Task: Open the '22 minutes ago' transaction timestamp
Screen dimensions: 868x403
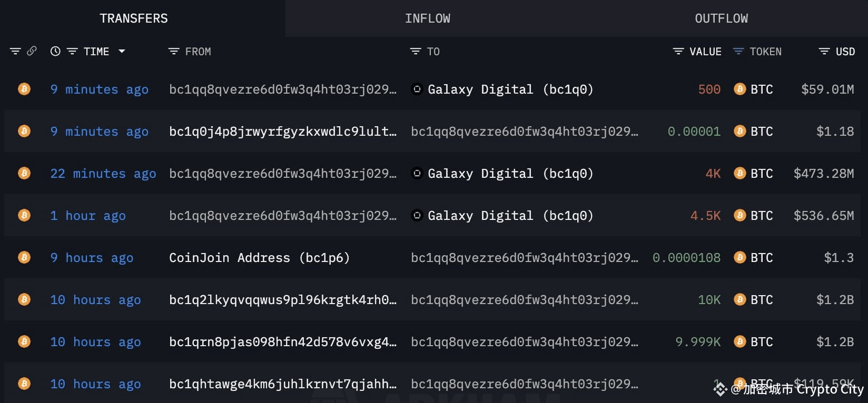Action: (103, 174)
